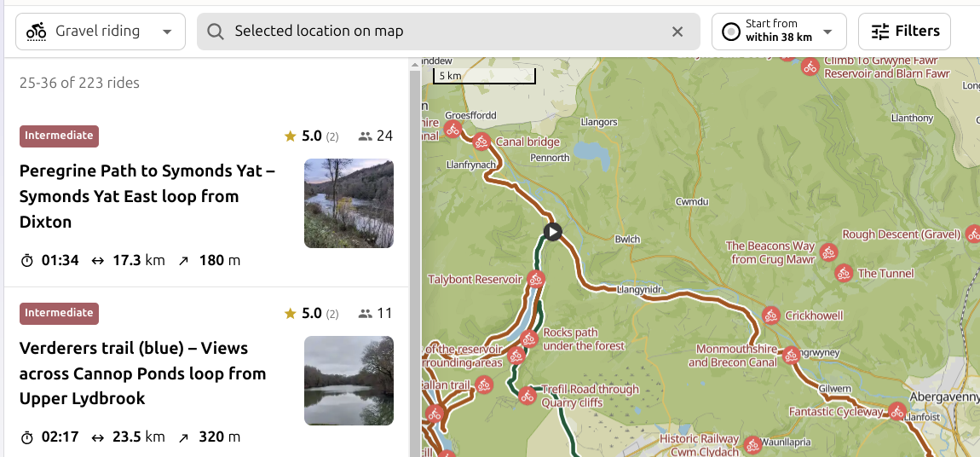This screenshot has height=457, width=980.
Task: Select the Canal bridge map marker
Action: (x=481, y=142)
